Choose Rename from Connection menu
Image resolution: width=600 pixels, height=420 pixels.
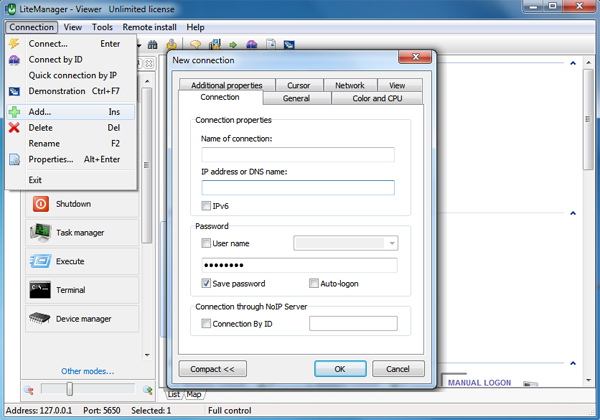(71, 143)
